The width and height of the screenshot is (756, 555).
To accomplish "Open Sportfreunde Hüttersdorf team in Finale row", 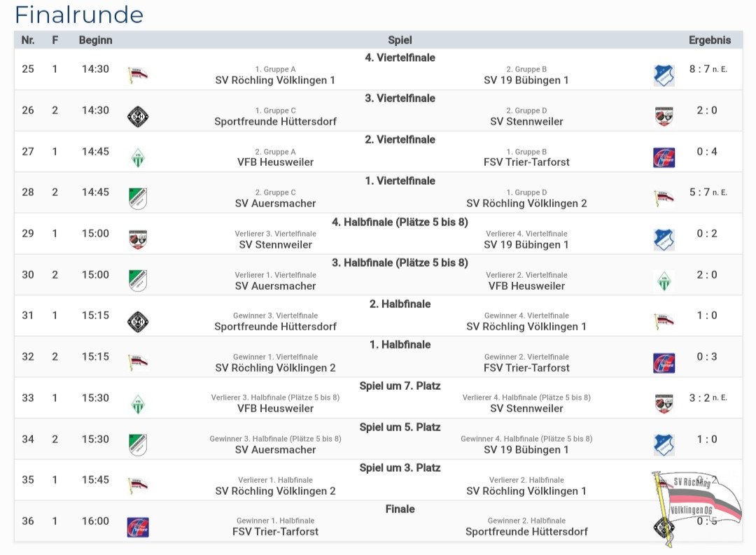I will [x=526, y=531].
